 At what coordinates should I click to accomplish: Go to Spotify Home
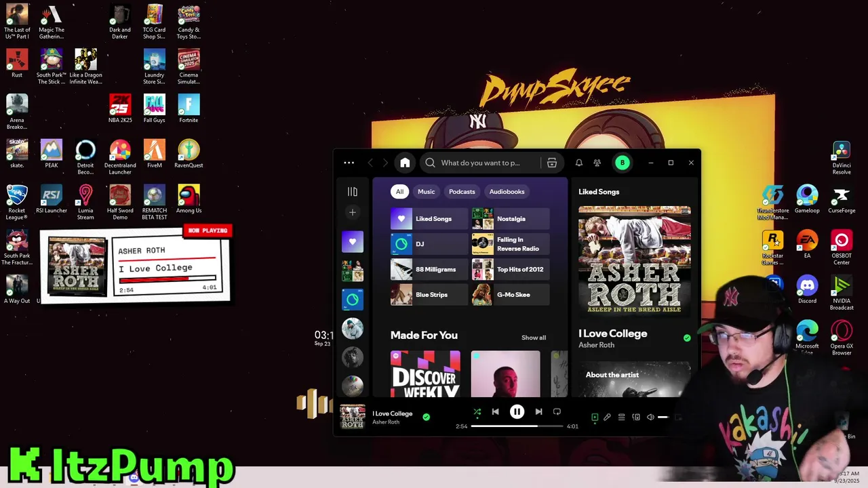[405, 163]
